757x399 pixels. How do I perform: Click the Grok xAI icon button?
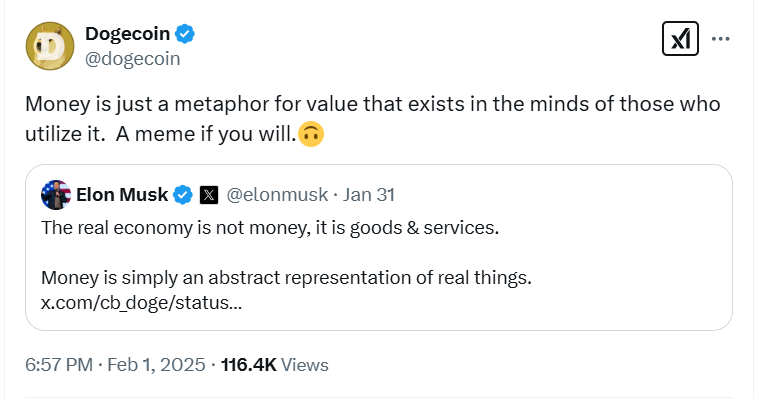click(x=680, y=39)
